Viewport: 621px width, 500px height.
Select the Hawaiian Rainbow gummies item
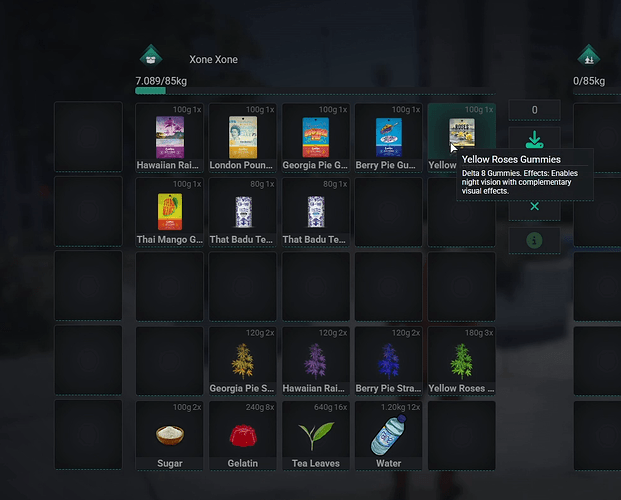170,137
